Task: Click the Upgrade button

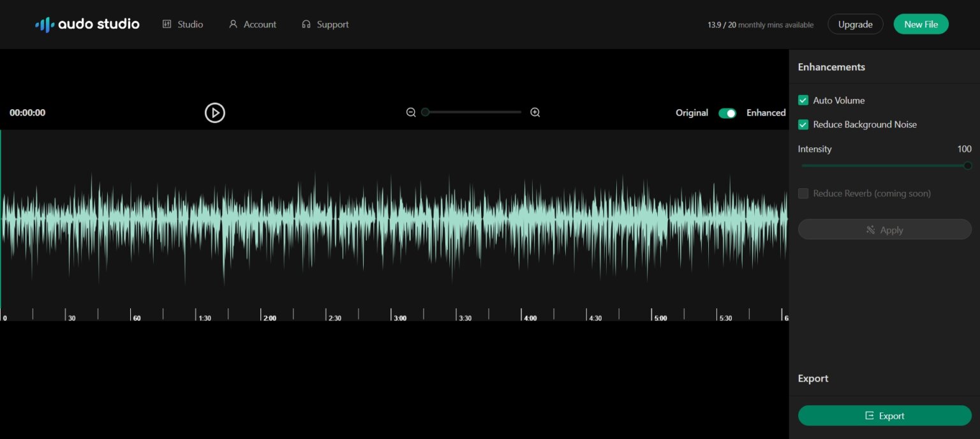Action: [855, 24]
